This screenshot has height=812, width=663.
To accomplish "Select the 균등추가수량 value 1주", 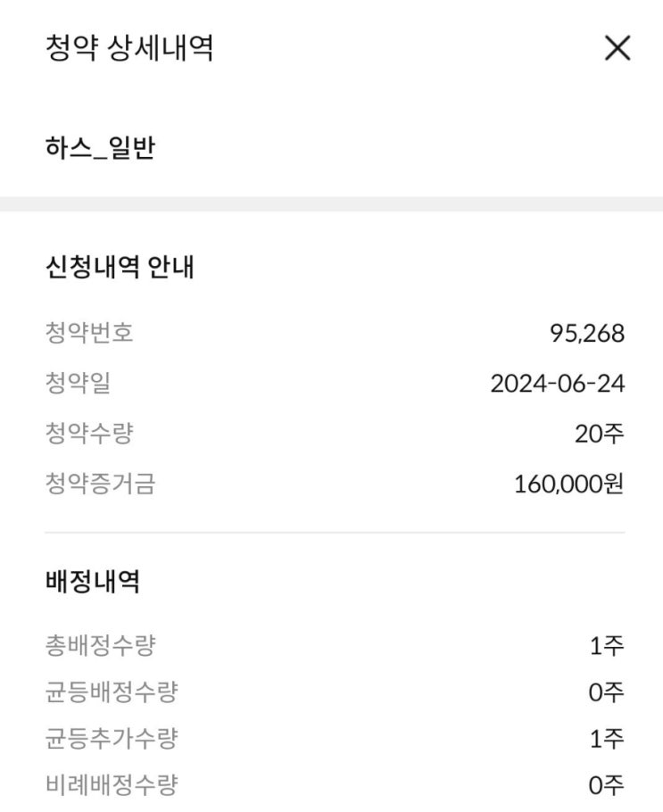I will point(606,739).
